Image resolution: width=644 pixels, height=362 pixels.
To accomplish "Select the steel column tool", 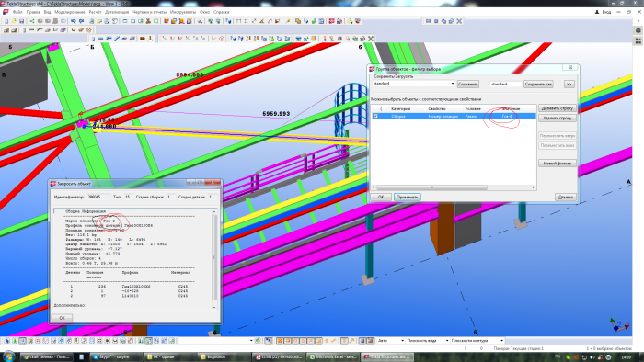I will (93, 39).
